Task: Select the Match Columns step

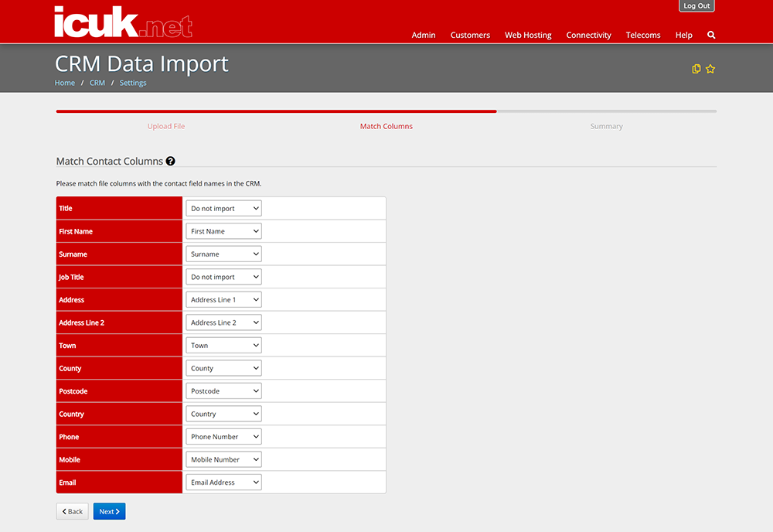Action: tap(386, 126)
